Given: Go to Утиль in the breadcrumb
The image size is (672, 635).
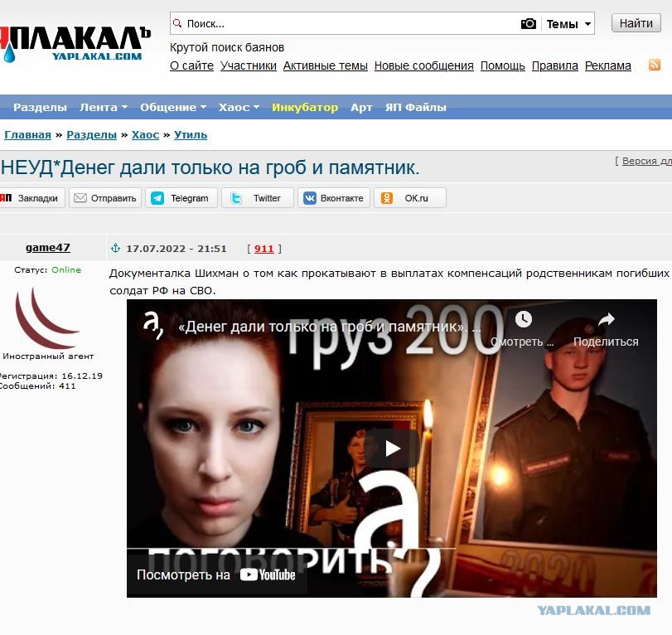Looking at the screenshot, I should tap(191, 134).
